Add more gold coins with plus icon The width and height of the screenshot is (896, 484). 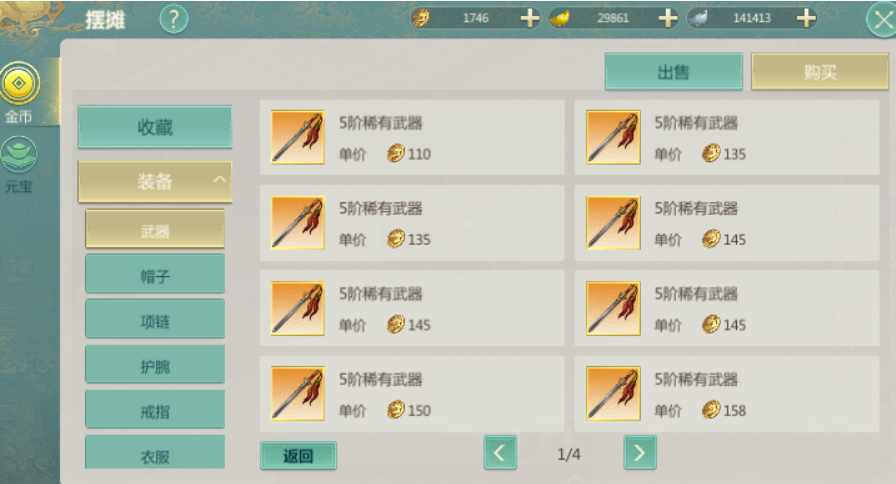[530, 18]
